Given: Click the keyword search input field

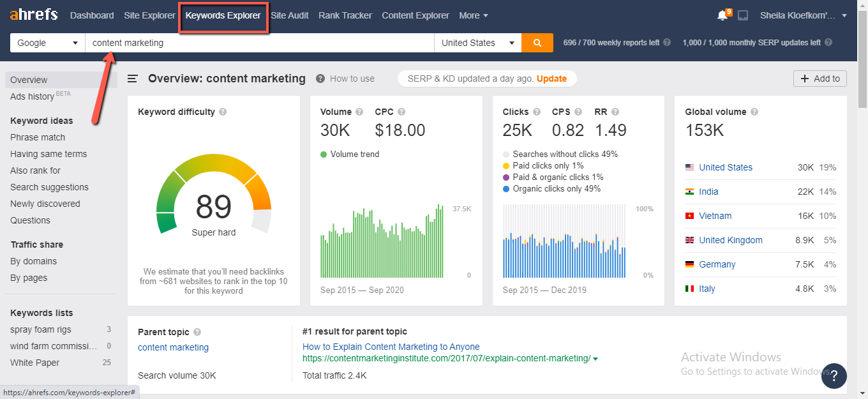Looking at the screenshot, I should point(260,43).
